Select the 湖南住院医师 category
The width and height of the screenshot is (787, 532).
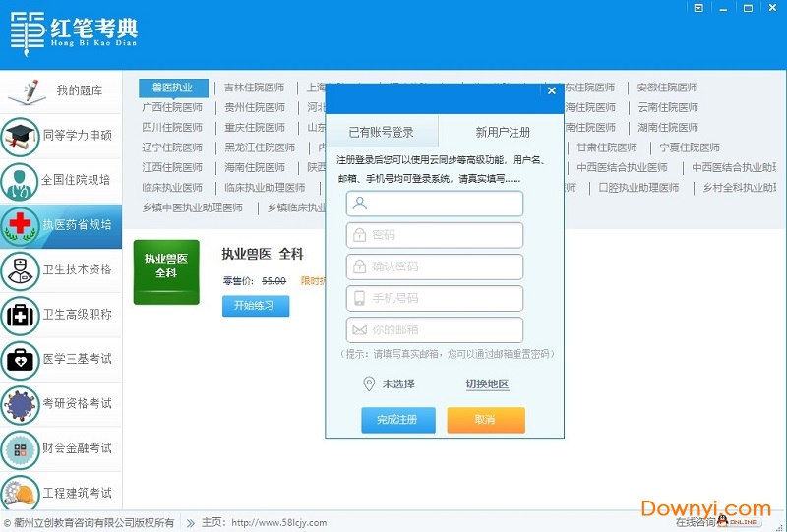click(668, 128)
